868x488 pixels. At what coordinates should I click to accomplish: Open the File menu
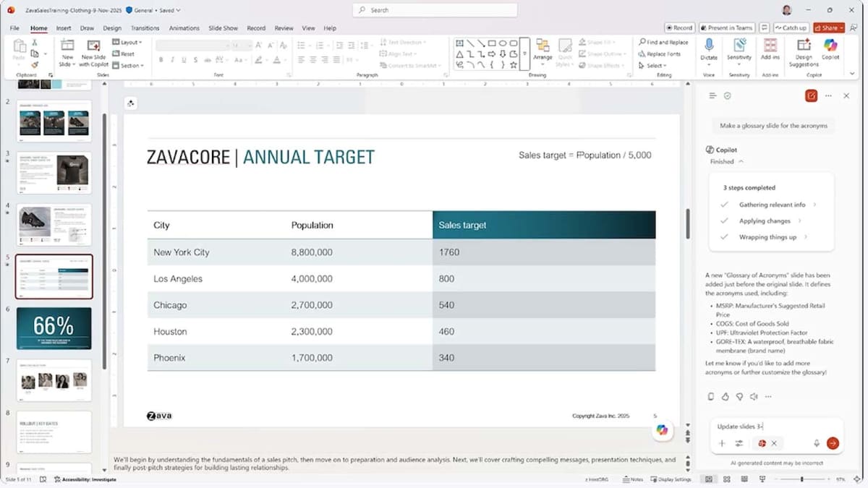(x=14, y=28)
